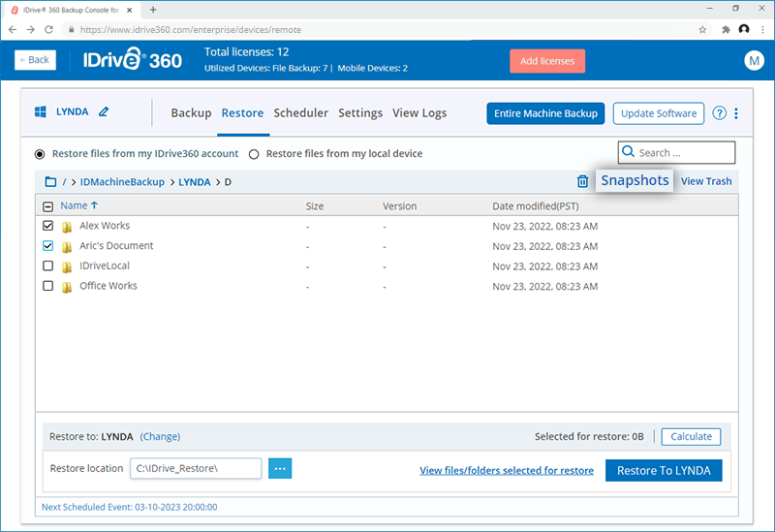Check the Office Works checkbox

(x=47, y=286)
